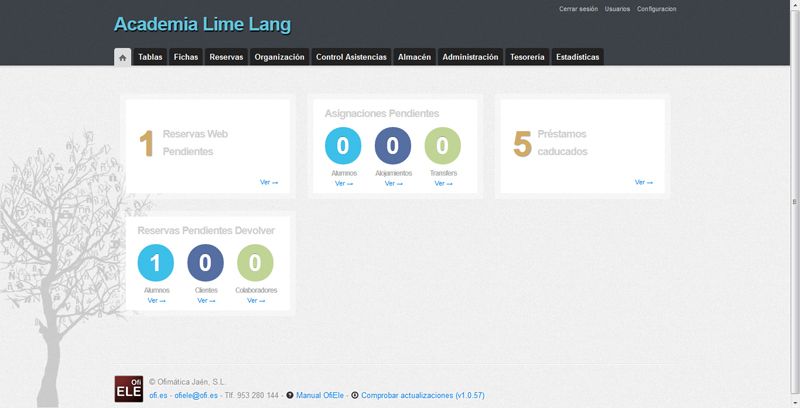The height and width of the screenshot is (408, 800).
Task: Click the Home icon tab
Action: tap(122, 57)
